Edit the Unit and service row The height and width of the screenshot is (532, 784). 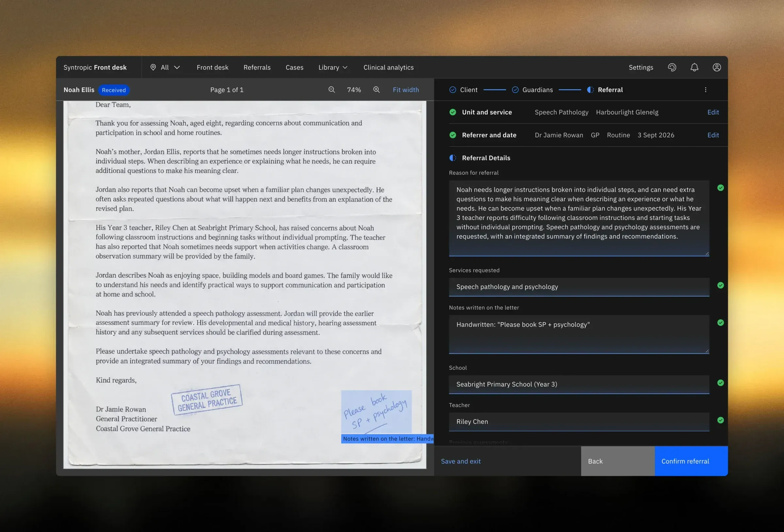713,112
